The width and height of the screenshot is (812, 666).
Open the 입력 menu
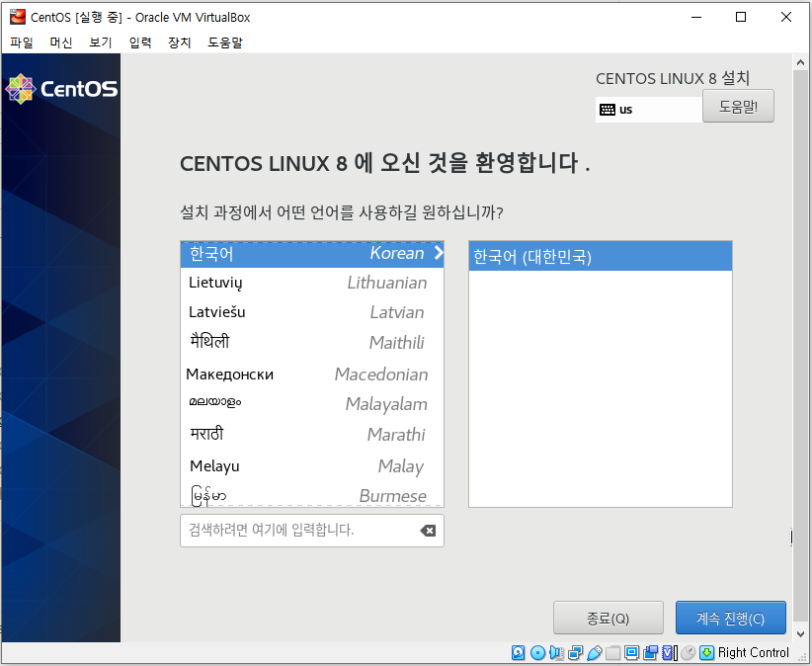(140, 42)
